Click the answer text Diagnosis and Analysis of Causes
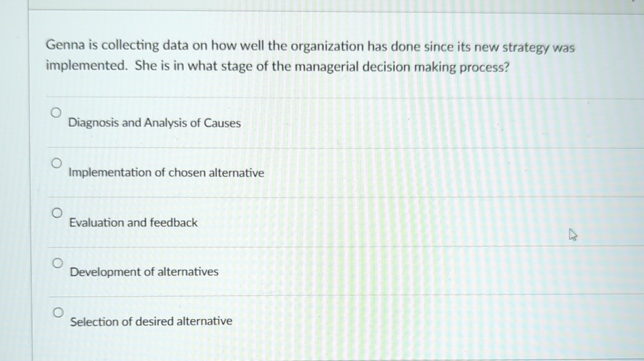Image resolution: width=644 pixels, height=361 pixels. pos(154,123)
